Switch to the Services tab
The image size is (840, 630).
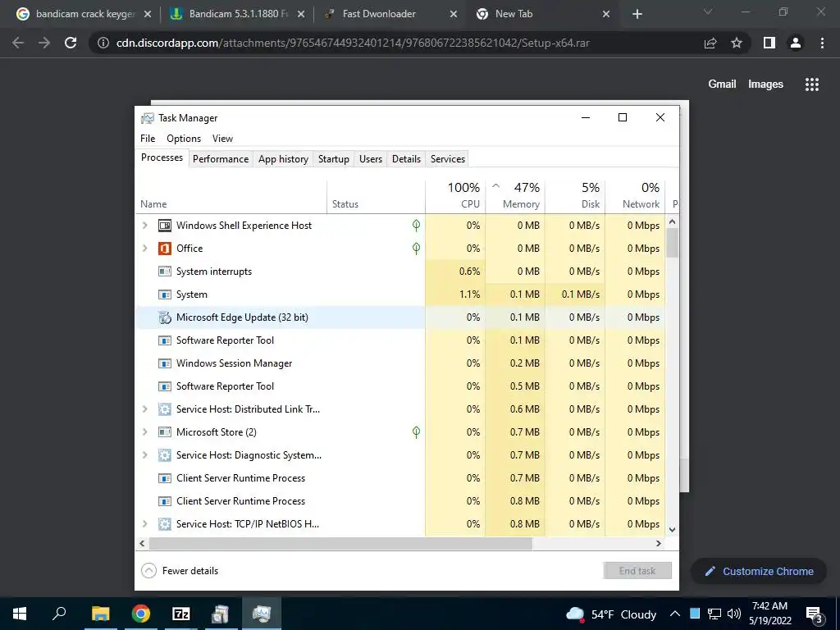[x=448, y=159]
